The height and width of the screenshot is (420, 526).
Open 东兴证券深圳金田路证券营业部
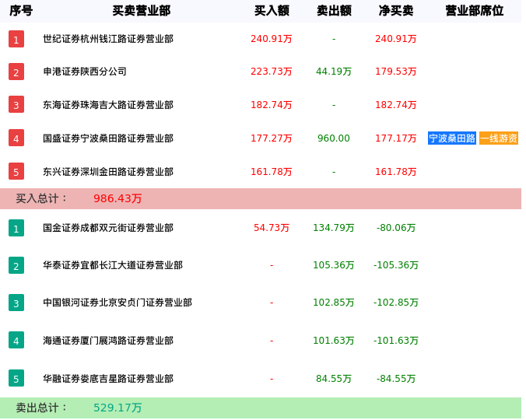(x=108, y=172)
